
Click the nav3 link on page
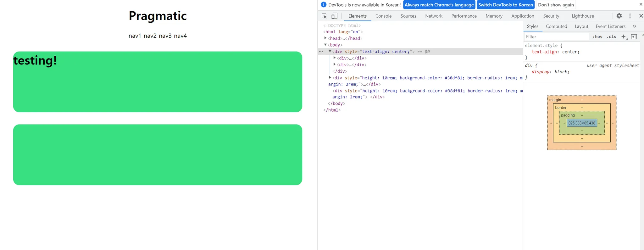pyautogui.click(x=165, y=36)
